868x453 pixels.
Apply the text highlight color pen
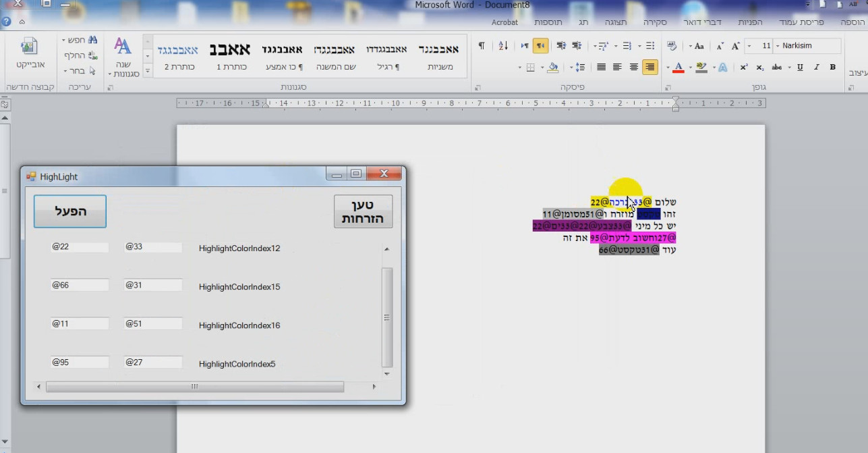point(701,68)
